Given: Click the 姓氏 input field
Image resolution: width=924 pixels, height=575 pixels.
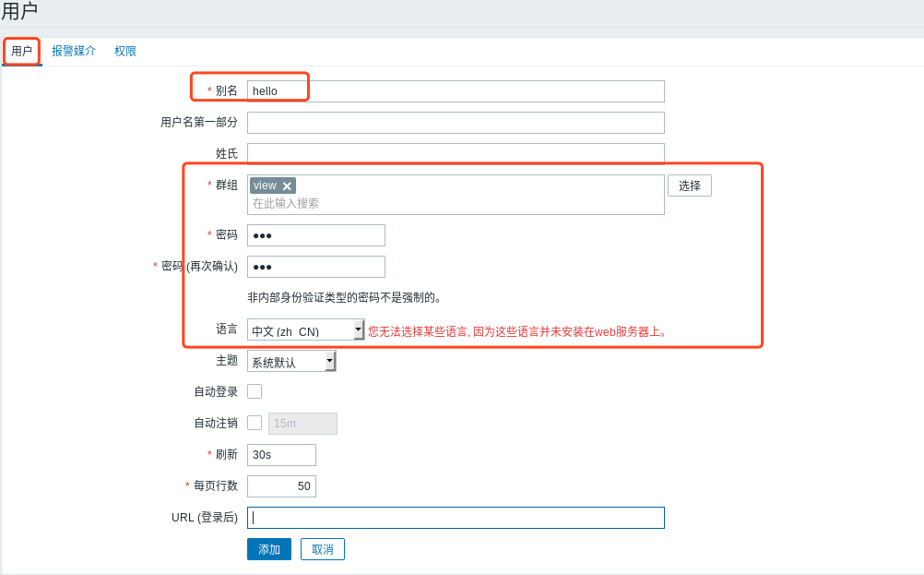Looking at the screenshot, I should pyautogui.click(x=456, y=152).
